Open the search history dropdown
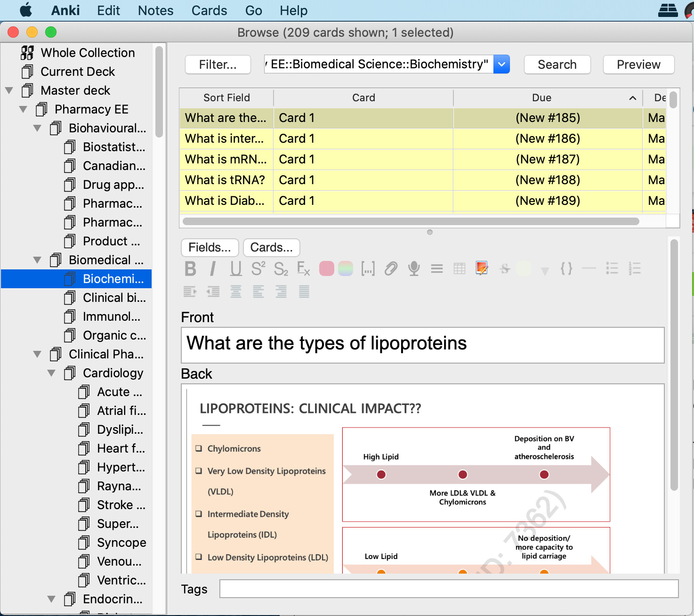 (x=502, y=64)
